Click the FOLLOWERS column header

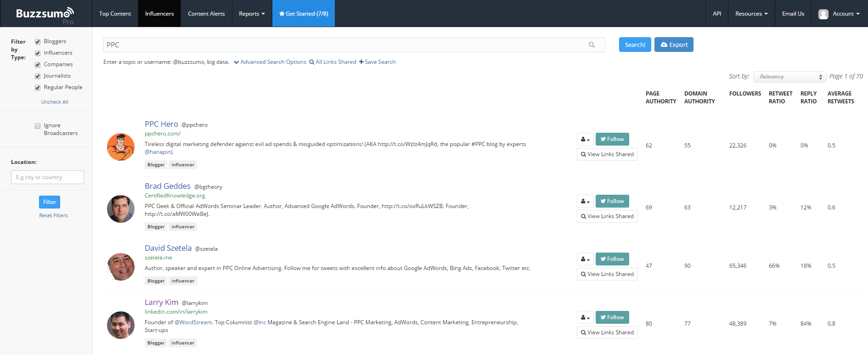tap(745, 94)
